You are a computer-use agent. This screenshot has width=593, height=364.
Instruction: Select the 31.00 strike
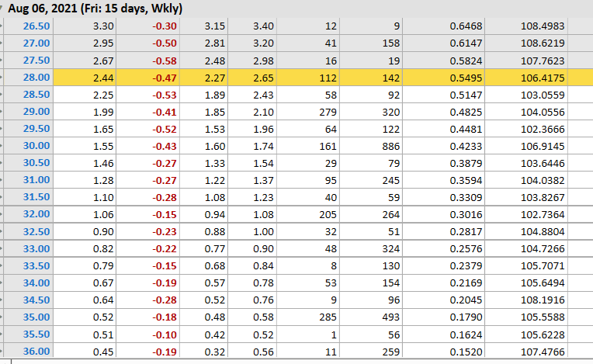(36, 179)
